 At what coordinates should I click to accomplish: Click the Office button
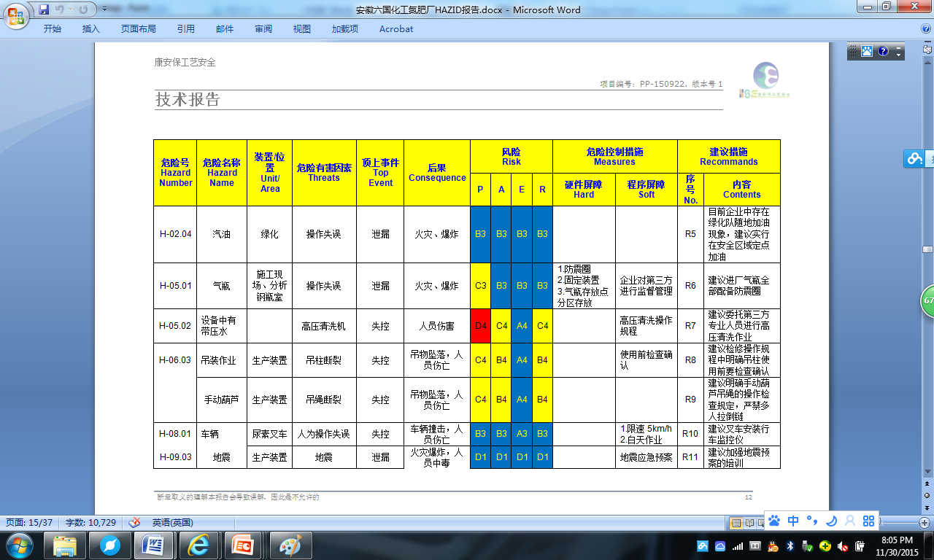tap(15, 15)
